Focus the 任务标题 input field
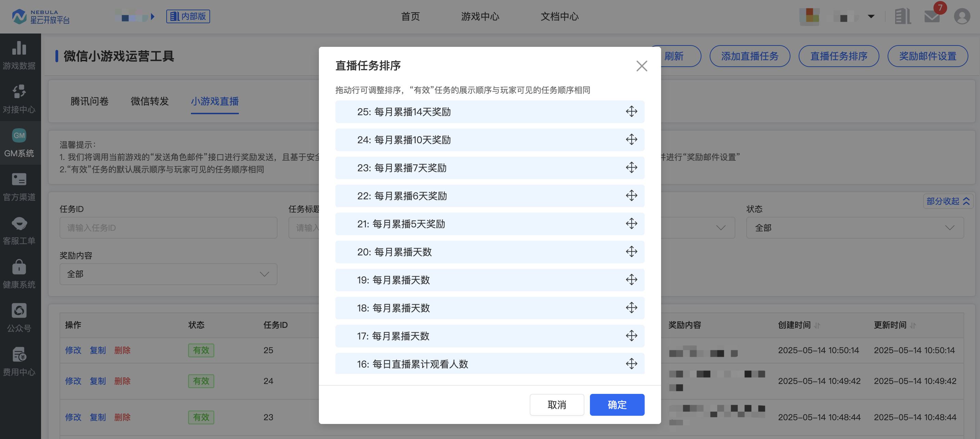The image size is (980, 439). [304, 228]
